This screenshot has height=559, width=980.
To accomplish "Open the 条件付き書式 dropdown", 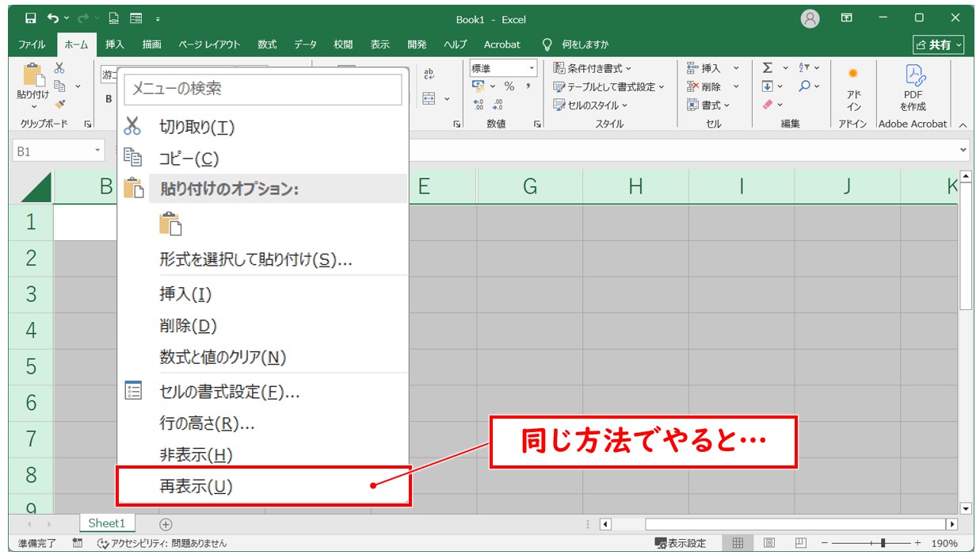I will (592, 68).
